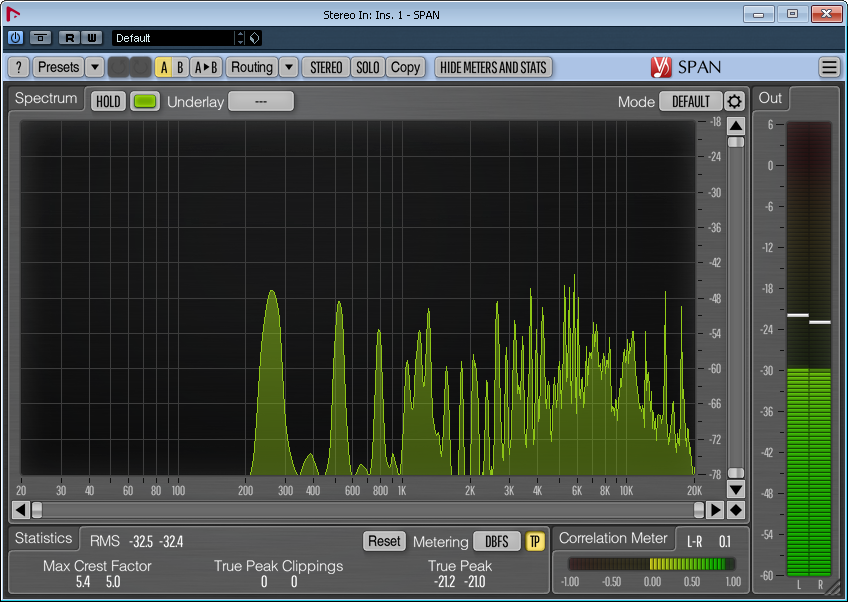Image resolution: width=848 pixels, height=602 pixels.
Task: Select the B state slot
Action: pos(180,68)
